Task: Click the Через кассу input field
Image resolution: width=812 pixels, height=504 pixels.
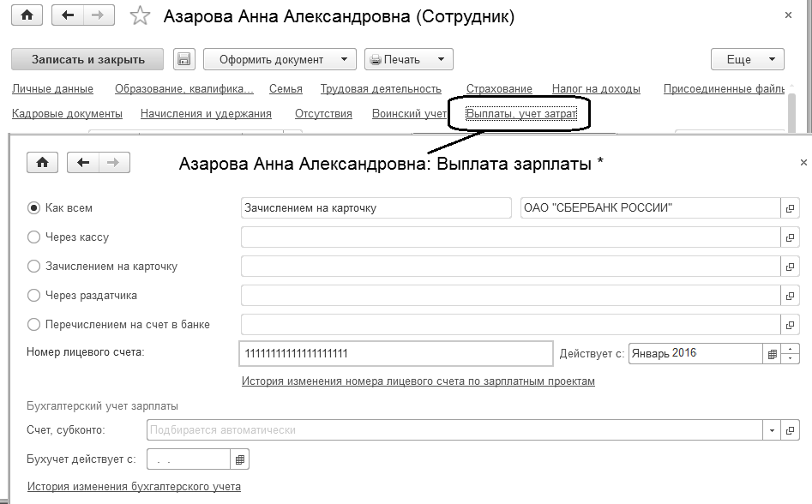Action: [510, 237]
